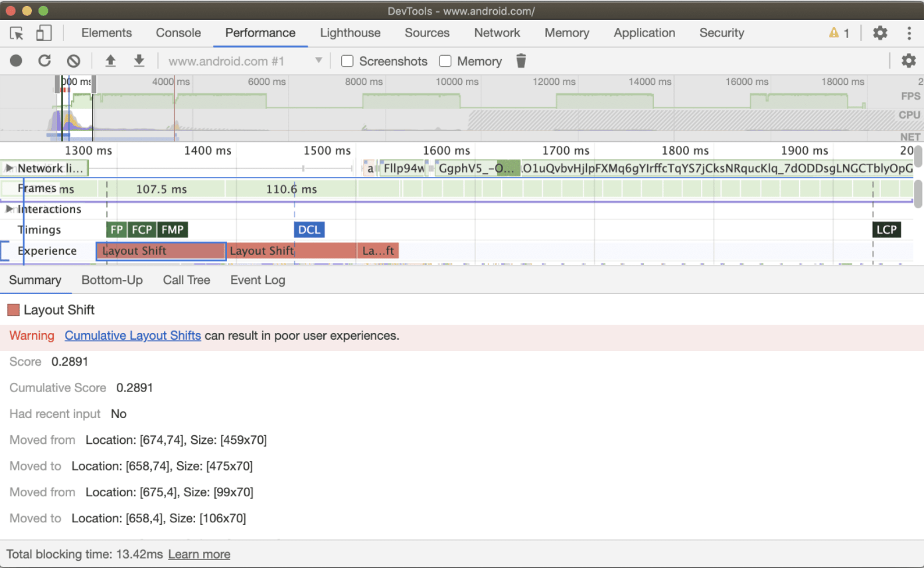Screen dimensions: 924x568
Task: Open DevTools settings gear in tab bar
Action: point(880,33)
